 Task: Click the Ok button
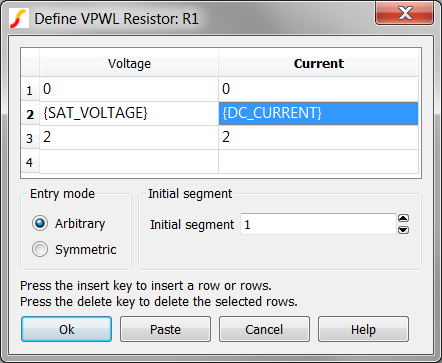coord(66,329)
